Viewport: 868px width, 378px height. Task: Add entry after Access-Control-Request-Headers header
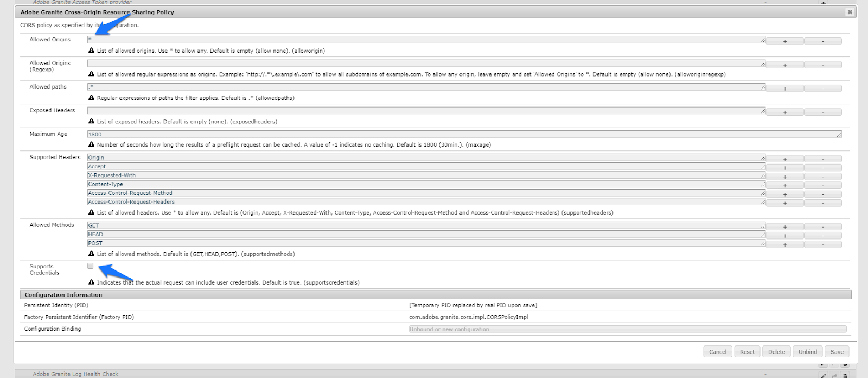[x=784, y=203]
